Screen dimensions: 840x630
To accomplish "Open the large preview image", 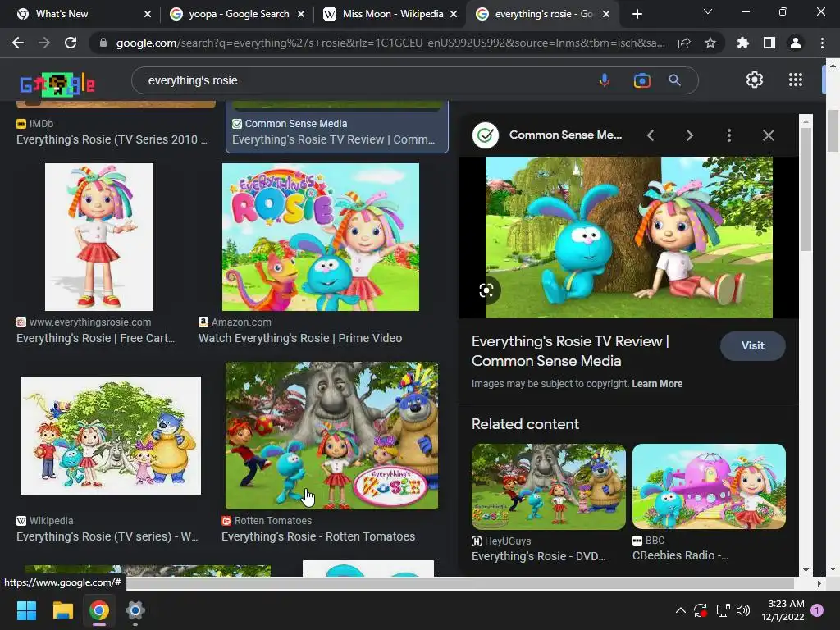I will (x=629, y=237).
